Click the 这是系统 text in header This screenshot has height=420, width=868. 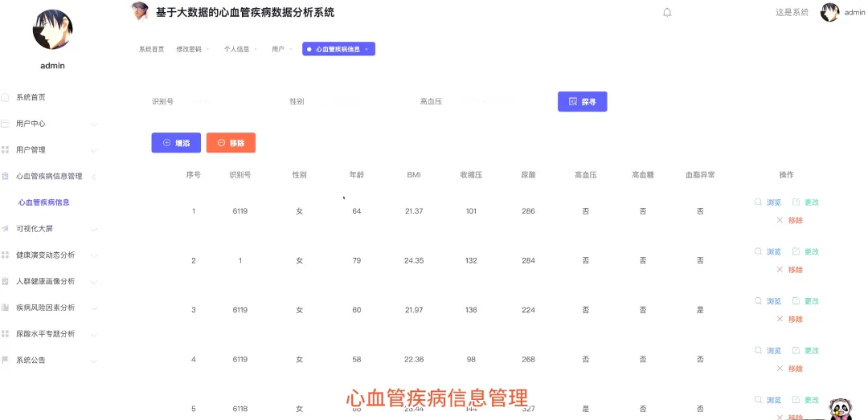point(792,12)
